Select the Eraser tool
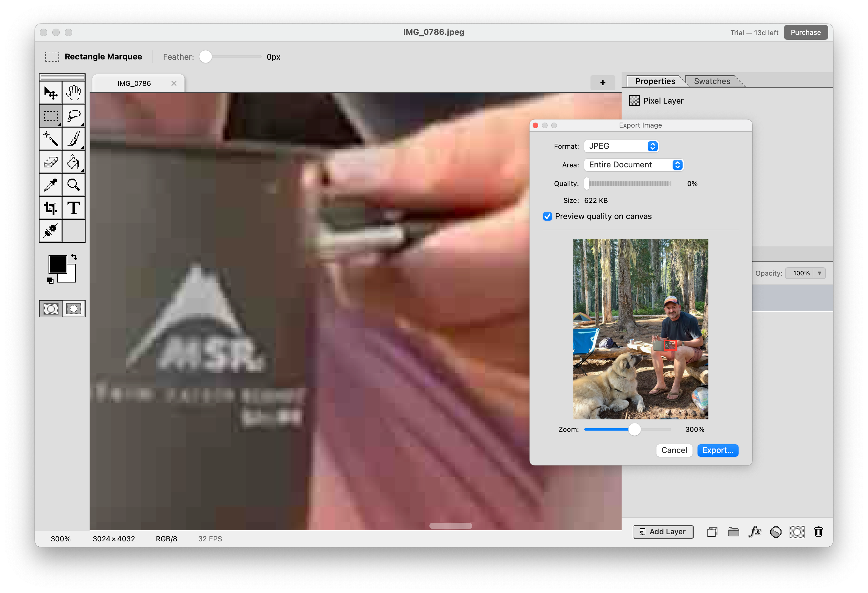Image resolution: width=868 pixels, height=593 pixels. point(51,162)
